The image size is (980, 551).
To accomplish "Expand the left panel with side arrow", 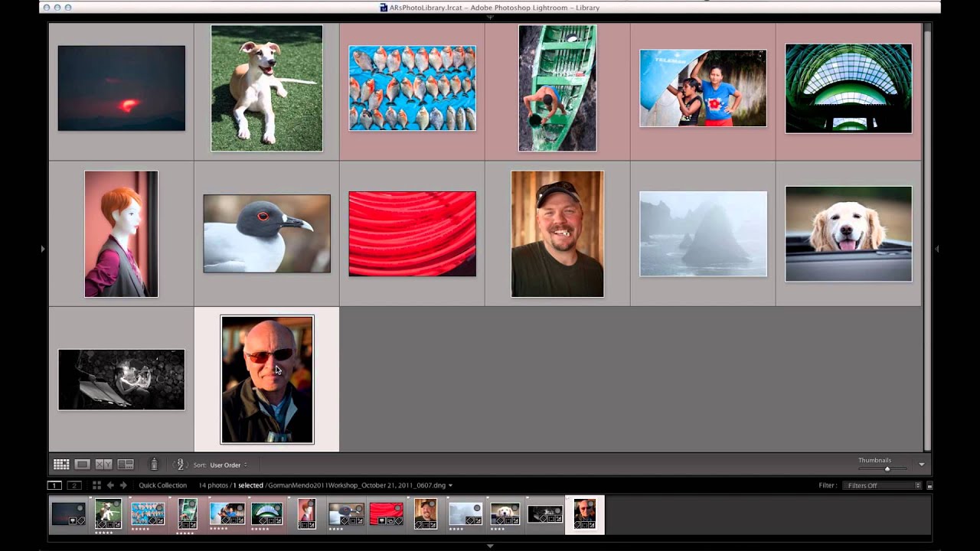I will tap(43, 249).
